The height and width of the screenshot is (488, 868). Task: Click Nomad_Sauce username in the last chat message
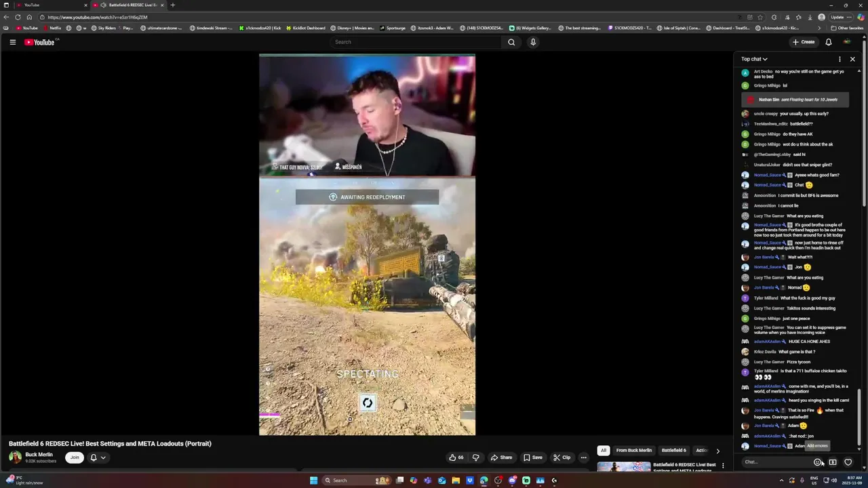click(x=768, y=446)
